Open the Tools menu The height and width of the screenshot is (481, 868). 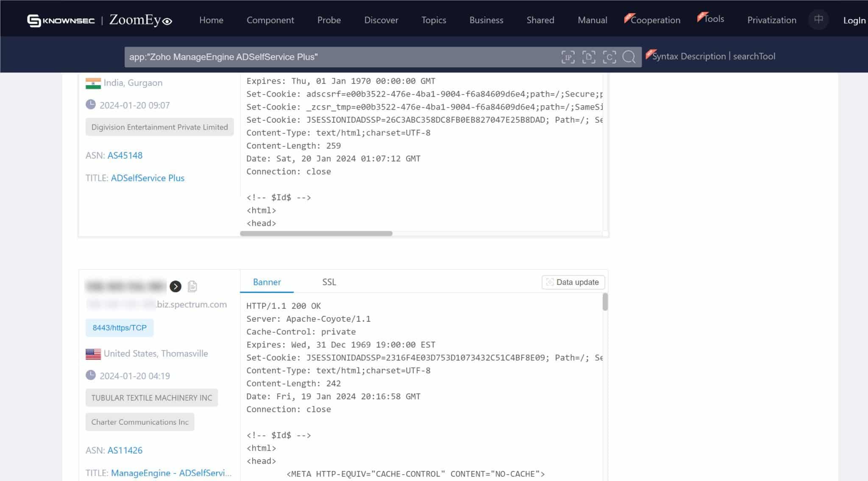[x=714, y=19]
